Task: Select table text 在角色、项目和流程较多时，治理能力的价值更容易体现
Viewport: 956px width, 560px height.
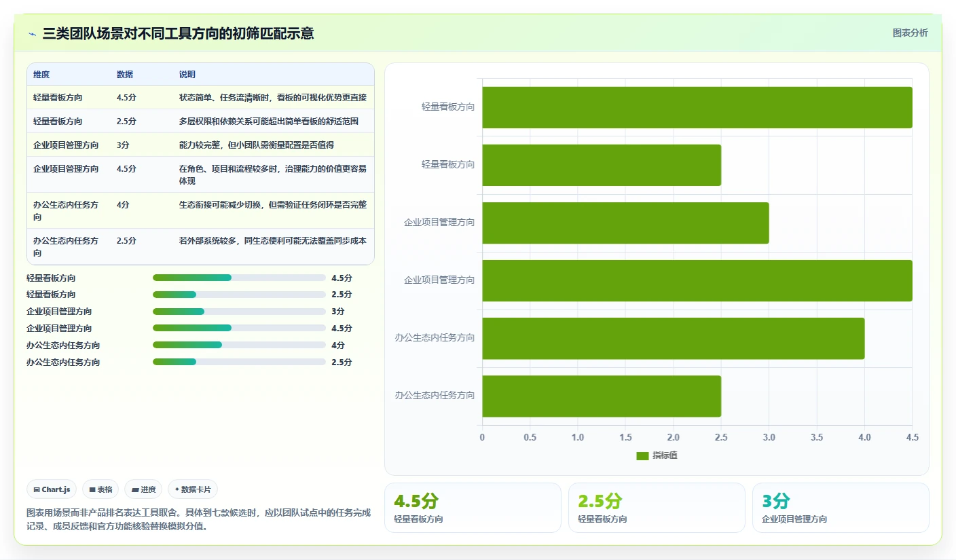Action: [x=273, y=175]
